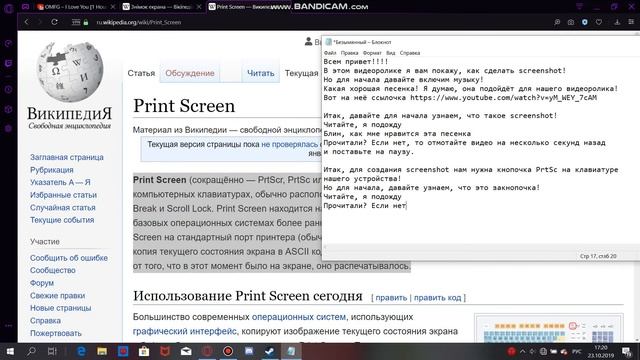
Task: Close the OMFG I Love You tab
Action: [x=113, y=7]
